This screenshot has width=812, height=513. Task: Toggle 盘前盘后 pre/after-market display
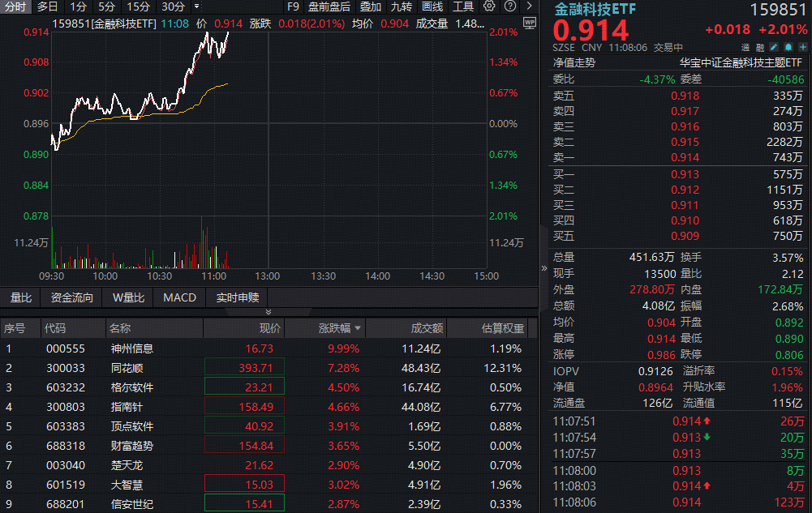[329, 6]
